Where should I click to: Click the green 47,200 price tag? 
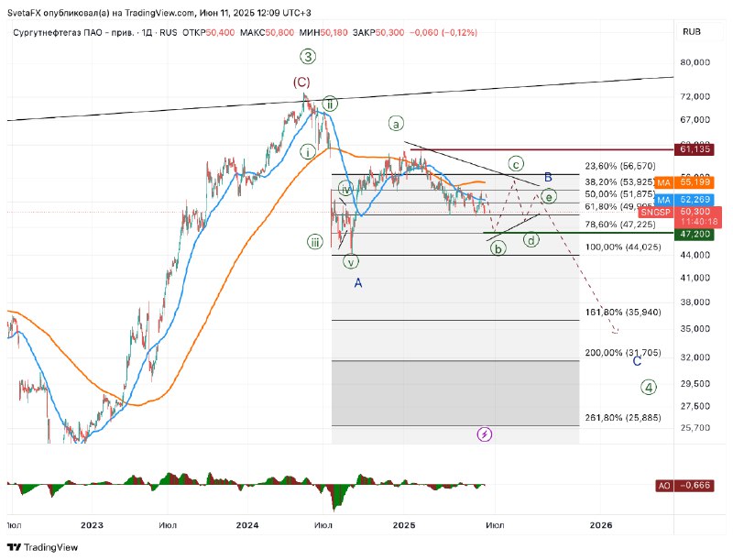[695, 234]
